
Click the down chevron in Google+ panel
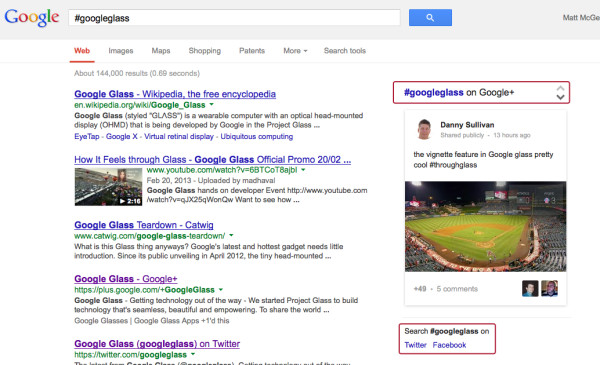click(560, 97)
